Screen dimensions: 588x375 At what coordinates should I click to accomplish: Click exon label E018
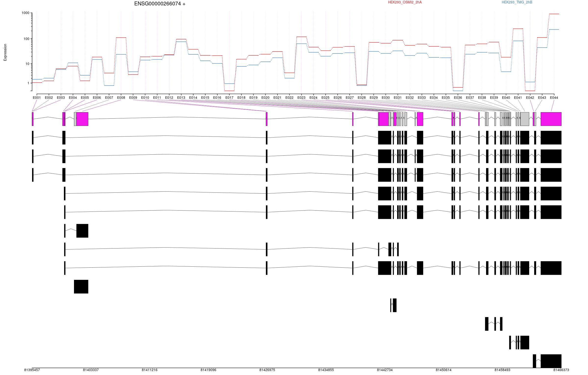(241, 98)
